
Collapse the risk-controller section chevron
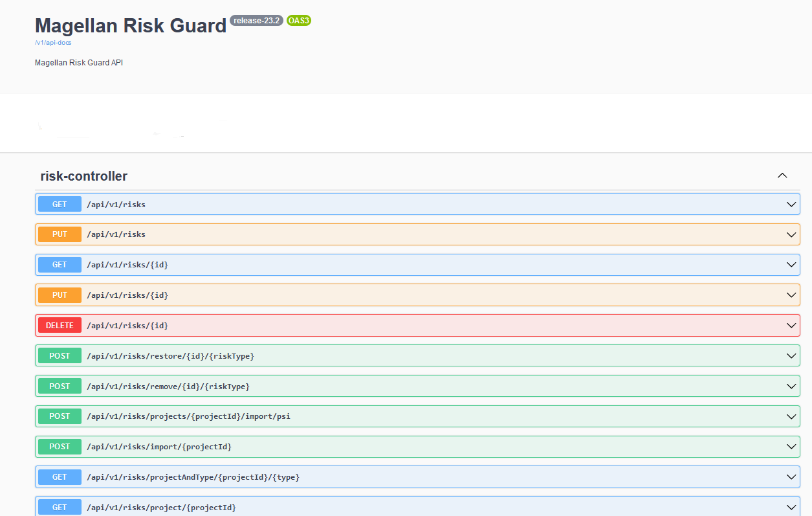782,175
